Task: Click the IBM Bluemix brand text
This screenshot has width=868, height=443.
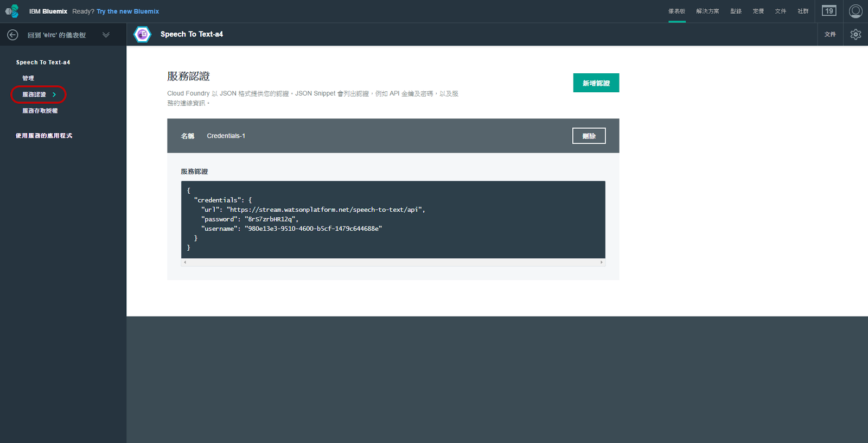Action: 48,11
